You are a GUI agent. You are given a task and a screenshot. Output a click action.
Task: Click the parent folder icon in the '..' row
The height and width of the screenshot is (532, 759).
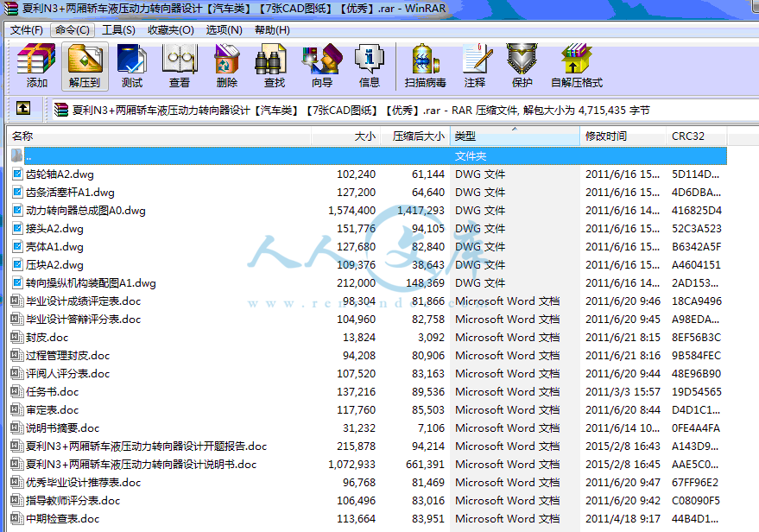point(17,155)
